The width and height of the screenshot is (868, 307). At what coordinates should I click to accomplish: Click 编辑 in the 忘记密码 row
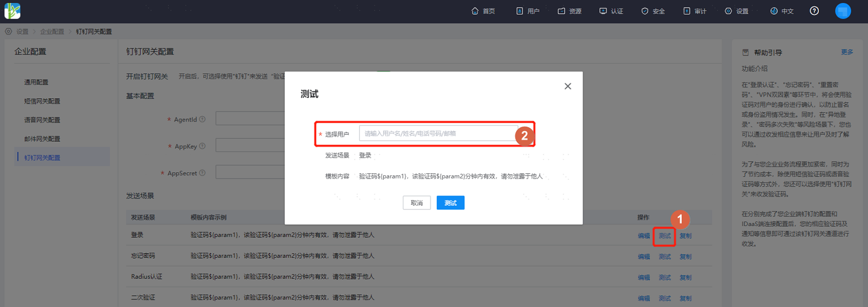click(x=644, y=257)
